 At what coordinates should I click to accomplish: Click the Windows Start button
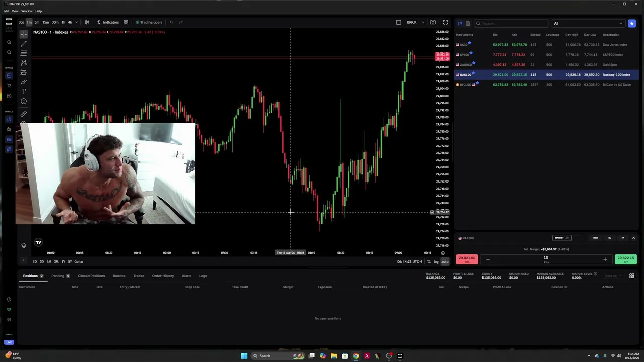point(244,356)
